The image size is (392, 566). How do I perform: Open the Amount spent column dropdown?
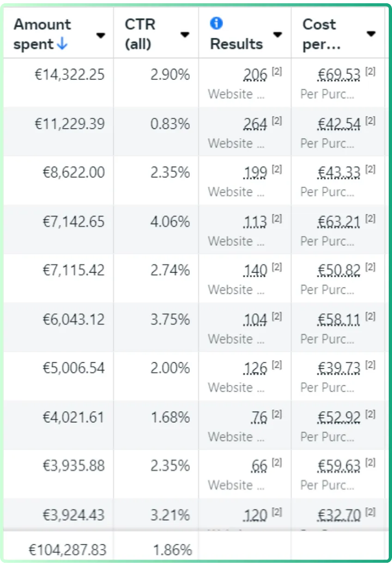101,35
